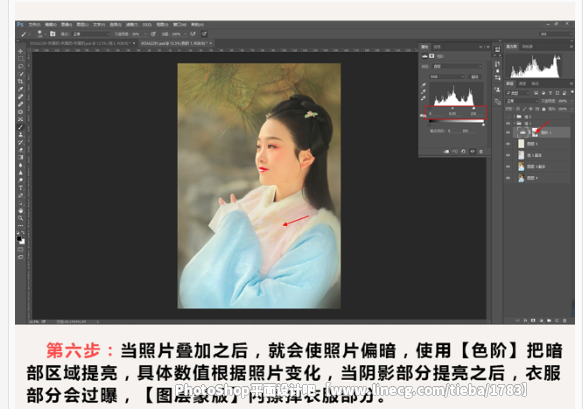Open the Image menu
Viewport: 583px width, 409px height.
[x=66, y=25]
